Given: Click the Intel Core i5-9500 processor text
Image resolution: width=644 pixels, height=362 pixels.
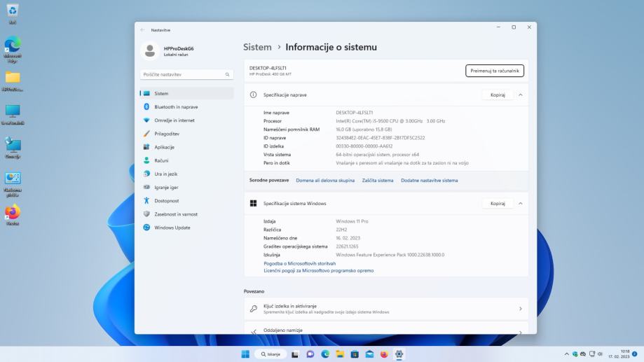Looking at the screenshot, I should coord(390,121).
